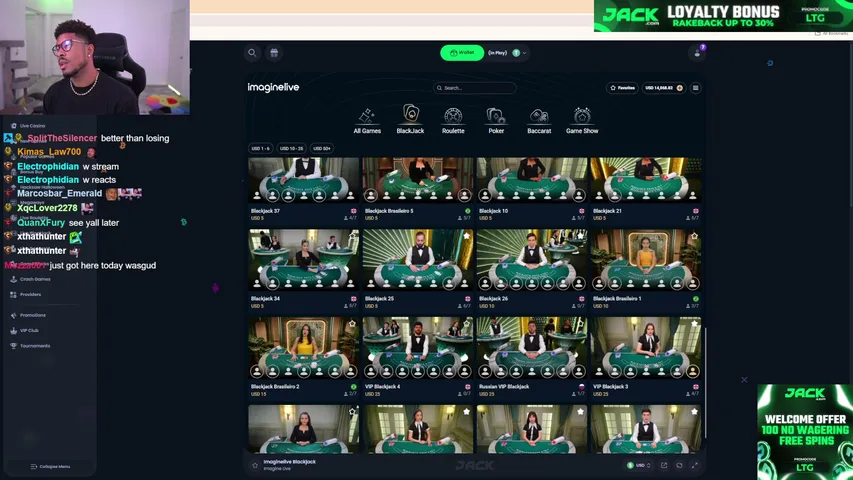Favorite the game using bottom bar star

click(x=255, y=465)
